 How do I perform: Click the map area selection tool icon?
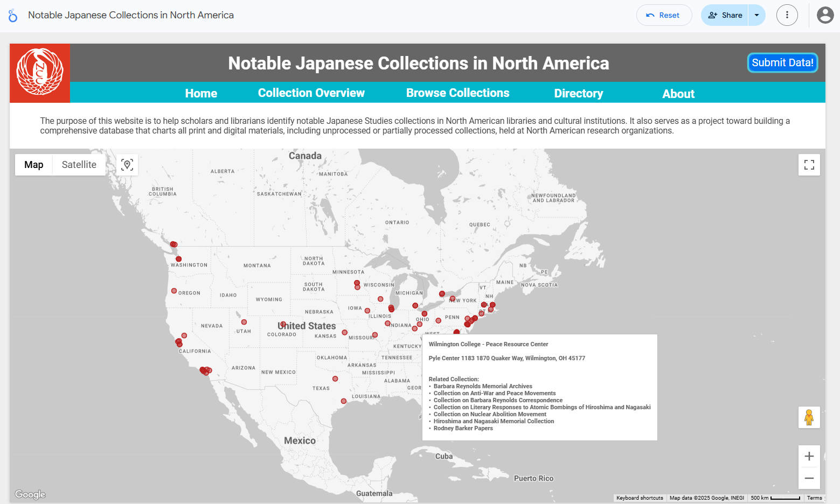pos(127,165)
